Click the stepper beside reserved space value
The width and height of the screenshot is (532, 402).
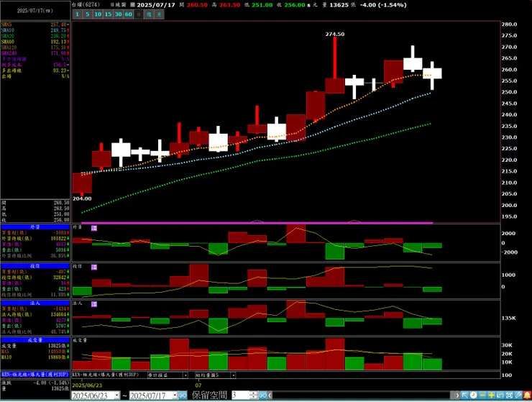(x=254, y=396)
